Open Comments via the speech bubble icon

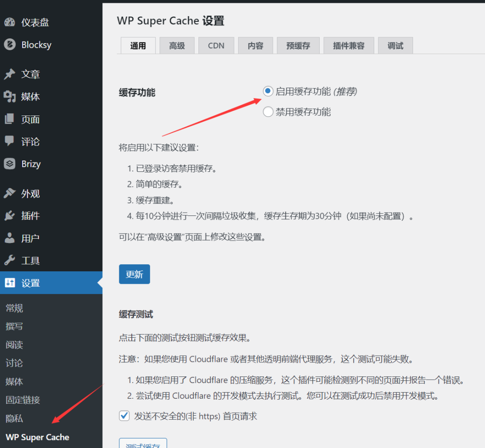(x=9, y=141)
